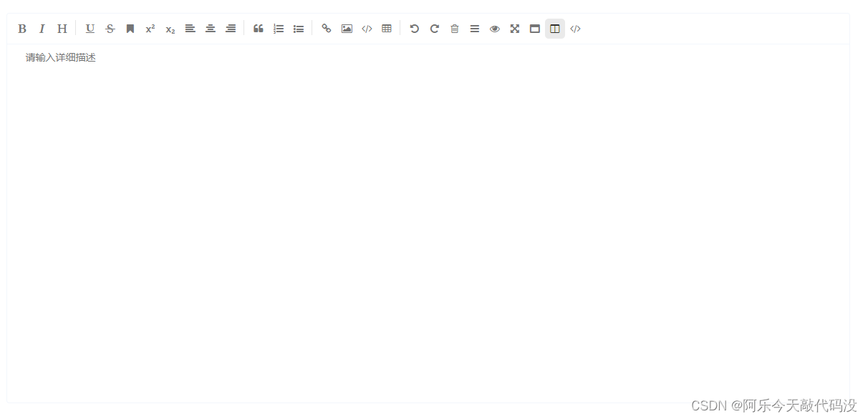Open the heading (H) options
The width and height of the screenshot is (868, 419).
coord(62,29)
